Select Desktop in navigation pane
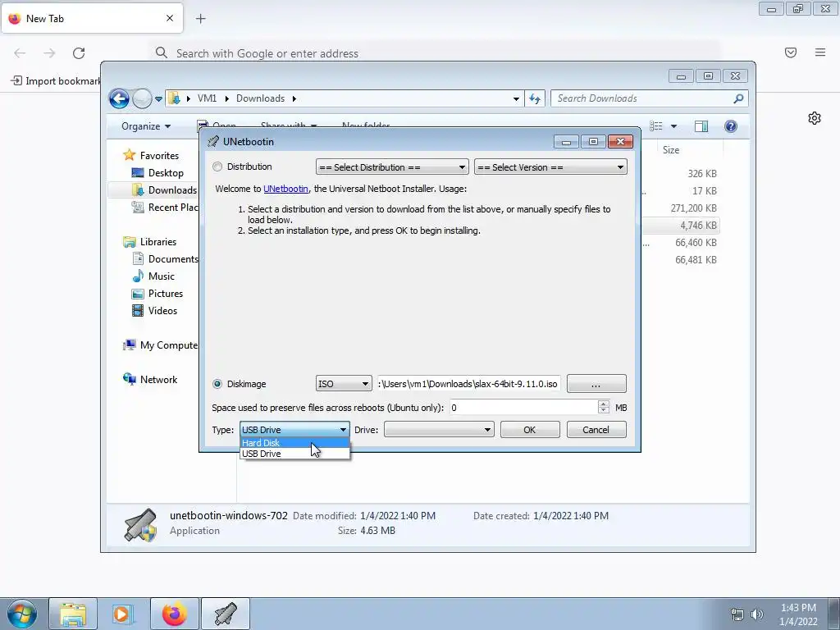The height and width of the screenshot is (630, 840). [166, 173]
